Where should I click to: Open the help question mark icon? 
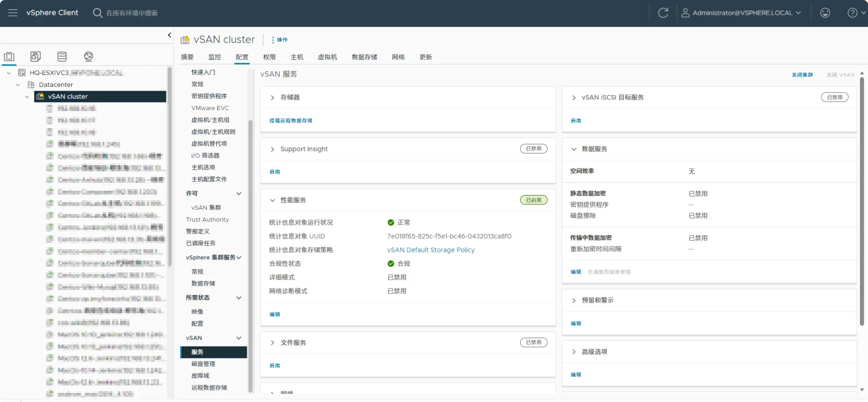point(853,13)
